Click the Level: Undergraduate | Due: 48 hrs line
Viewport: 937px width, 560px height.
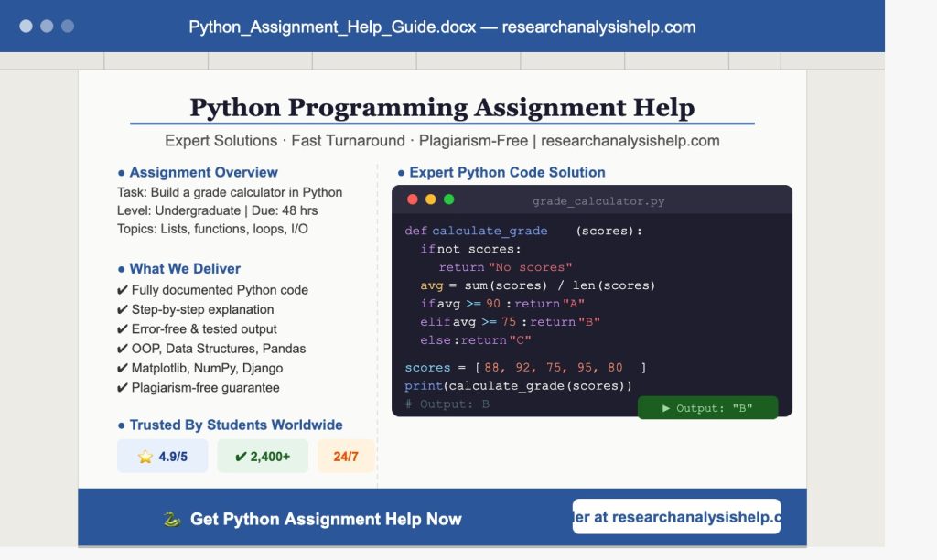point(218,210)
